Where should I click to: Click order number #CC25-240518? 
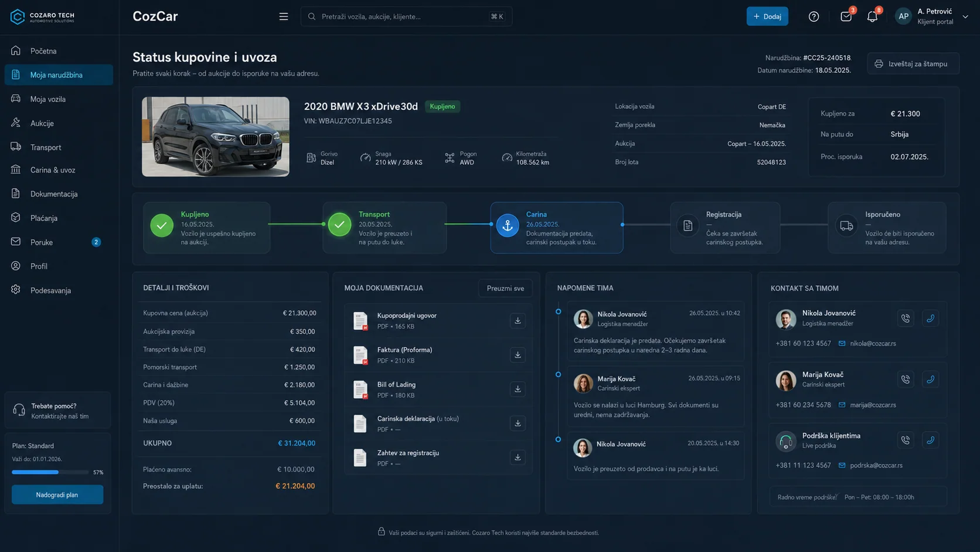tap(826, 58)
